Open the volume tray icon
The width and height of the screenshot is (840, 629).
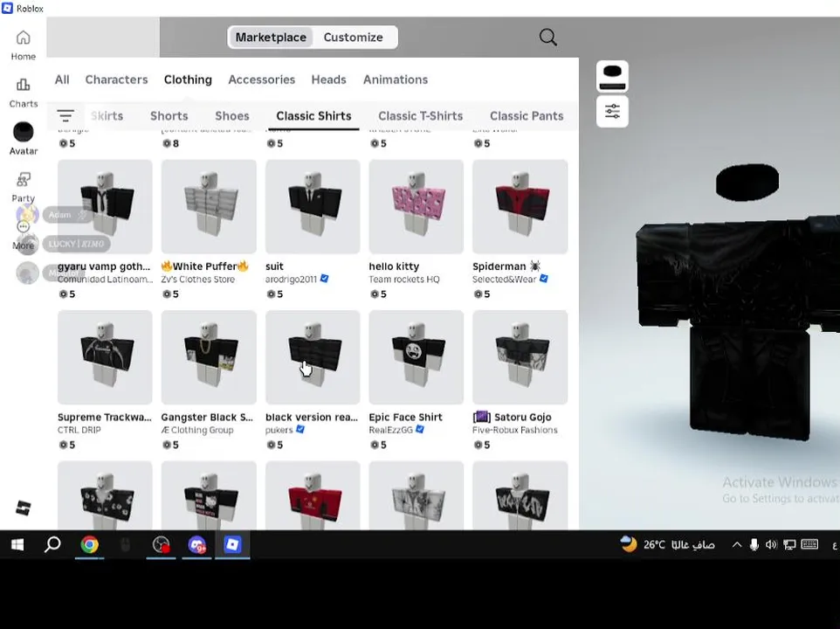pyautogui.click(x=771, y=545)
